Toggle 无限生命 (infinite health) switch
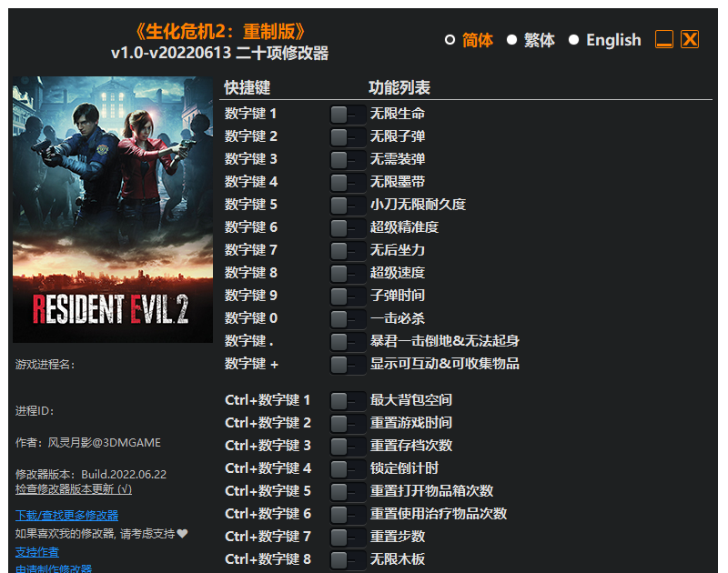728x573 pixels. pos(348,114)
